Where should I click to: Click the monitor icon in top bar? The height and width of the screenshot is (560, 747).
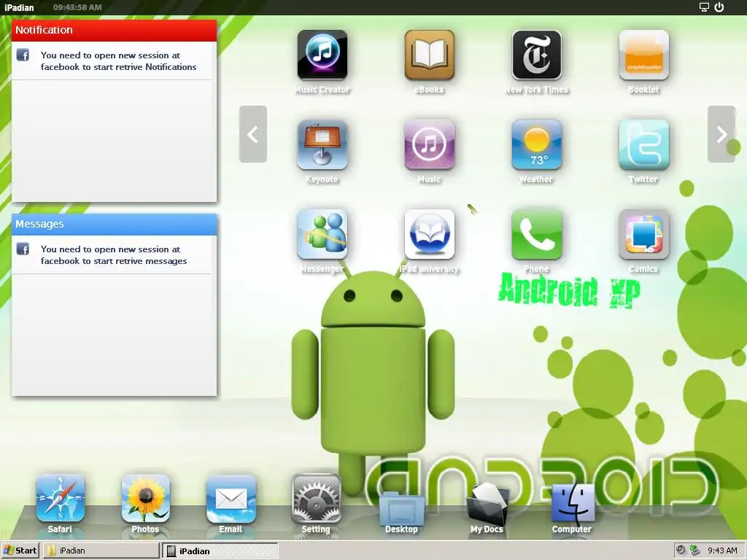tap(704, 7)
